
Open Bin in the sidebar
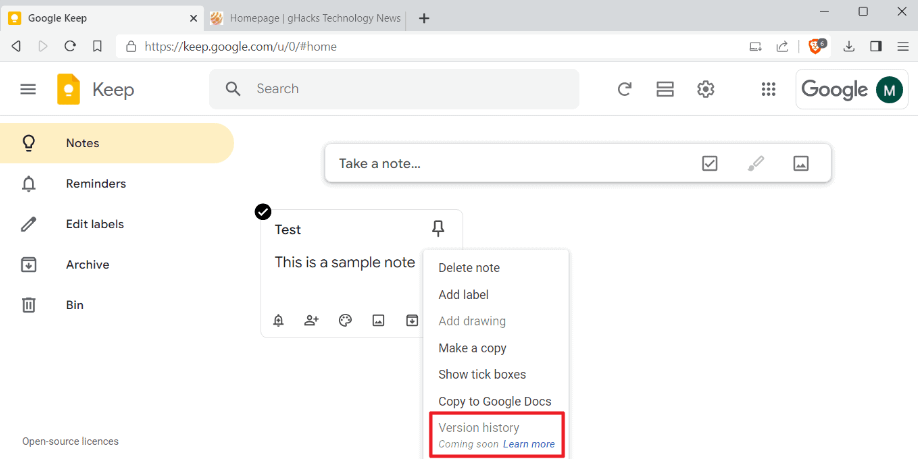(x=117, y=305)
